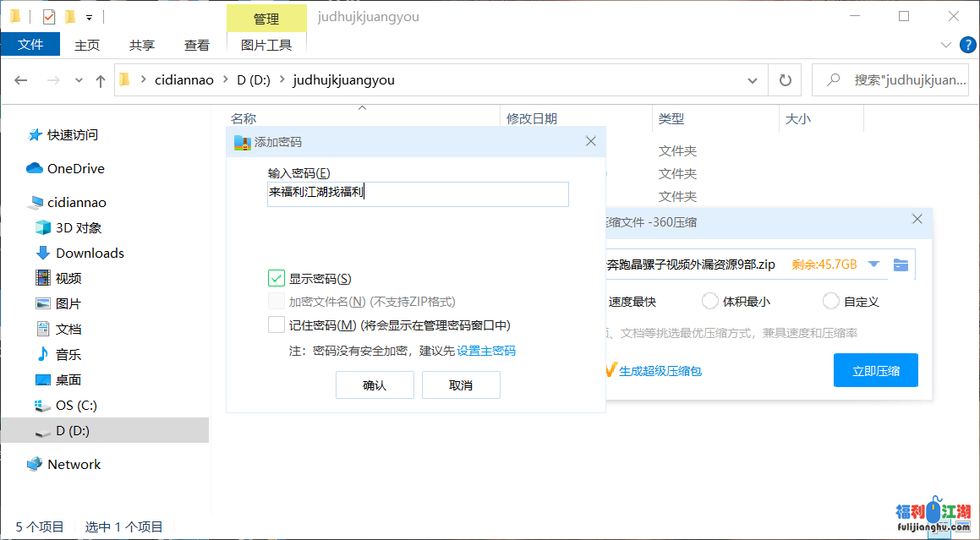Click the back navigation arrow
980x540 pixels.
(20, 79)
